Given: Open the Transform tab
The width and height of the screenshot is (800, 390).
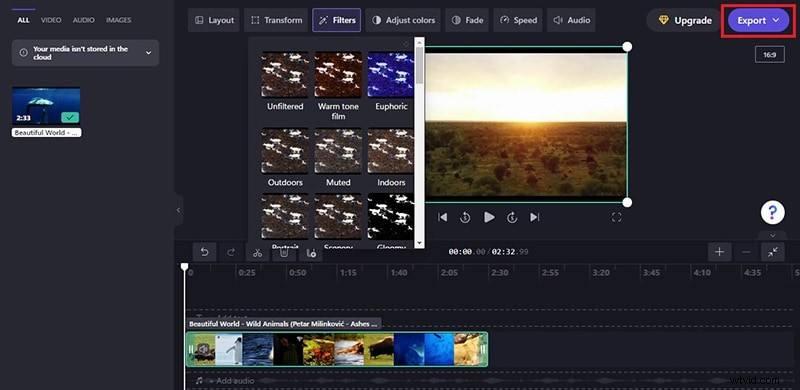Looking at the screenshot, I should 276,20.
